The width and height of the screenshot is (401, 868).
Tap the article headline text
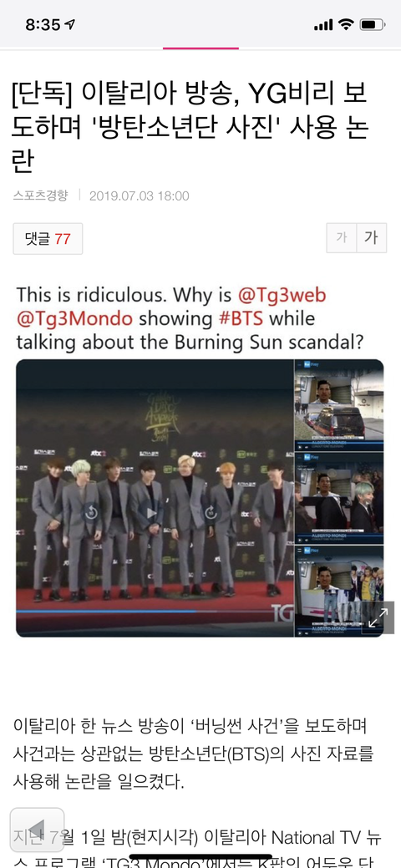coord(190,127)
